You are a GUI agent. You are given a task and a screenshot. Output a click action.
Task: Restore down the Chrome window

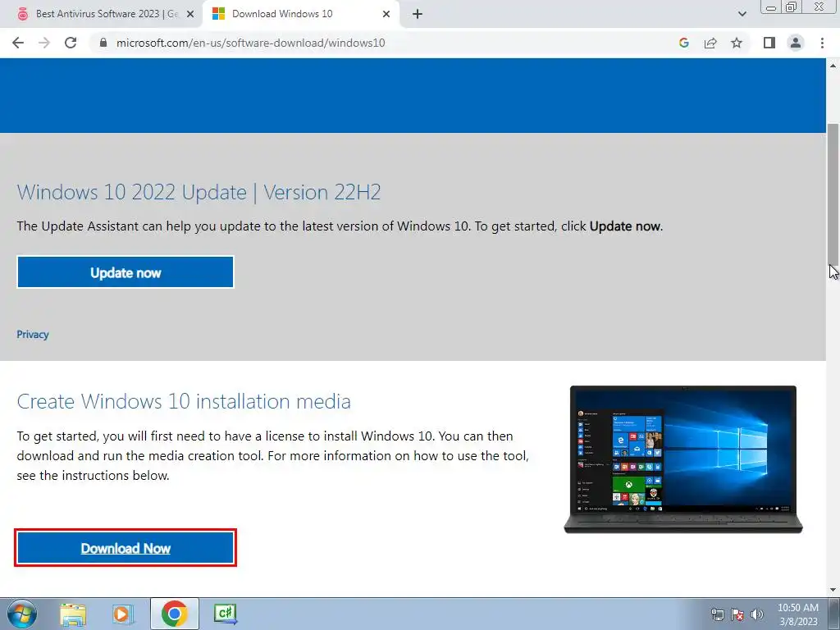click(x=792, y=7)
